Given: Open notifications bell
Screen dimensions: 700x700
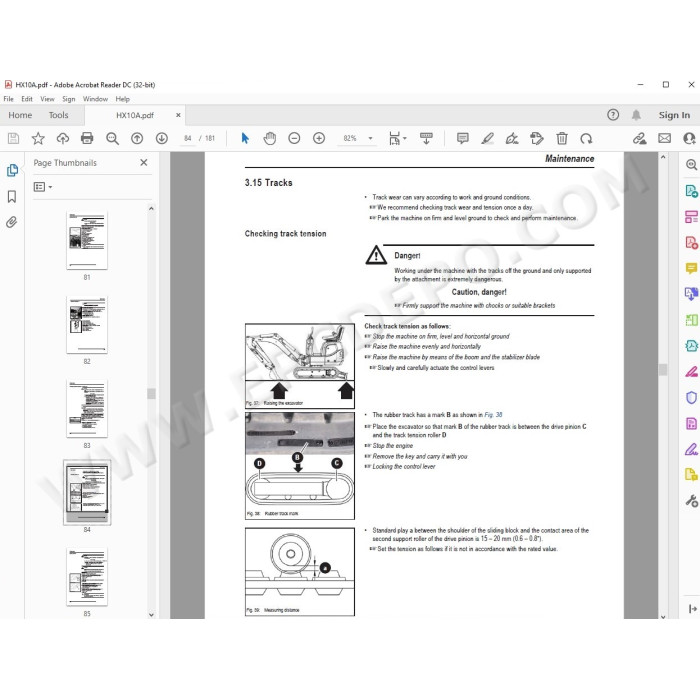Looking at the screenshot, I should [x=636, y=115].
